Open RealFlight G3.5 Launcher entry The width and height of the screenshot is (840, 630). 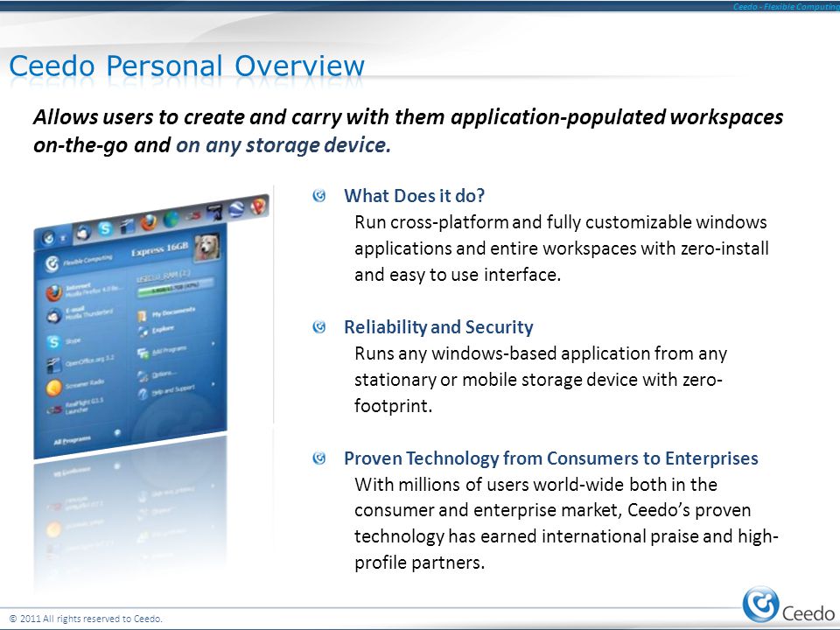(75, 407)
